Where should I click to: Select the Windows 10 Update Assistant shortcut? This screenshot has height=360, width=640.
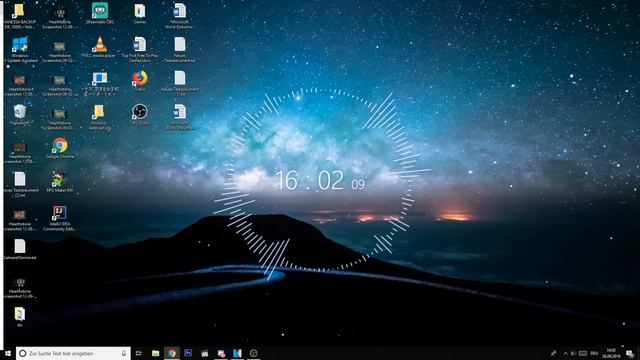20,50
